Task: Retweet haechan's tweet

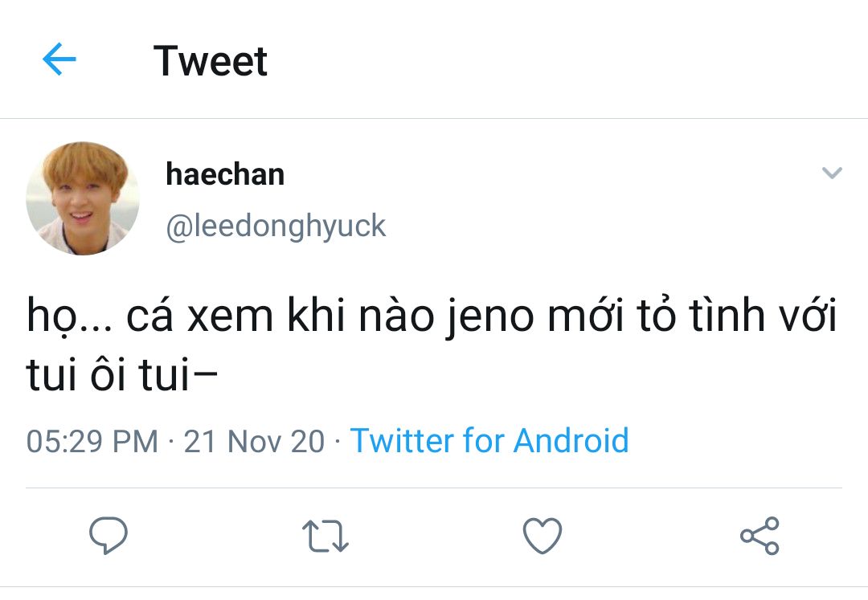Action: [x=325, y=536]
